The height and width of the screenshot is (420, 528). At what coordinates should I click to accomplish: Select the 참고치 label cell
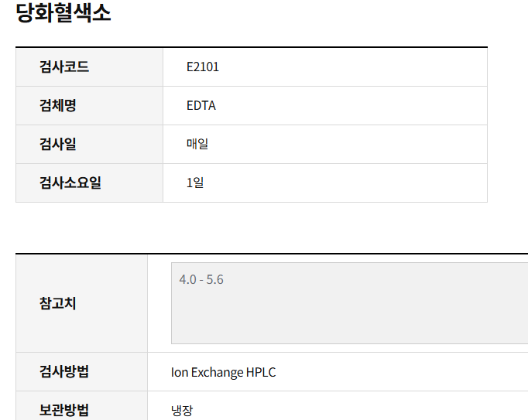[x=81, y=303]
